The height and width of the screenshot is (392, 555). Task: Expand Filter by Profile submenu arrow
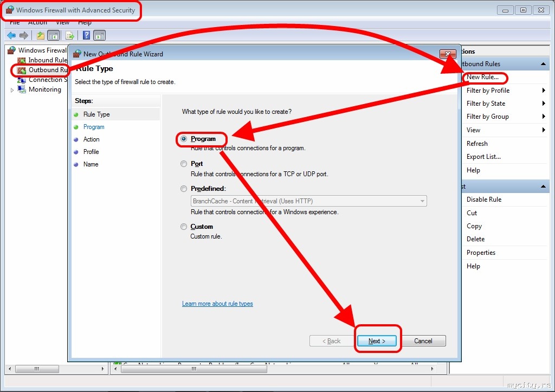point(544,91)
